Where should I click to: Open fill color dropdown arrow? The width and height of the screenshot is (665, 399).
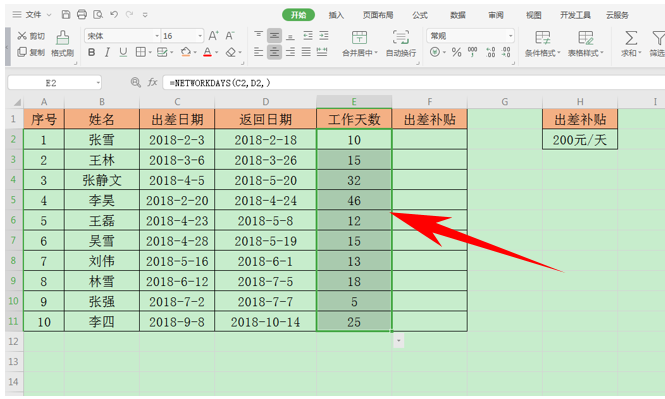[x=195, y=53]
